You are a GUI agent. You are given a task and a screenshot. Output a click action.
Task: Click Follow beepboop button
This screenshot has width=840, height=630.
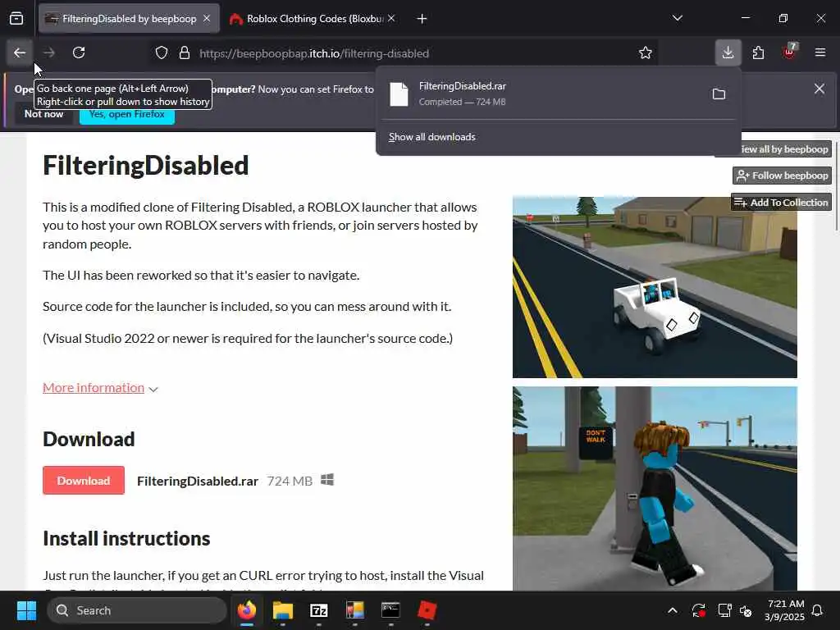coord(782,176)
